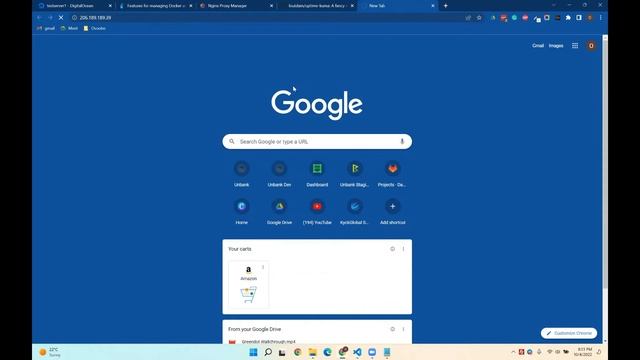This screenshot has width=640, height=360.
Task: Switch to the Docker features tab
Action: coord(156,6)
